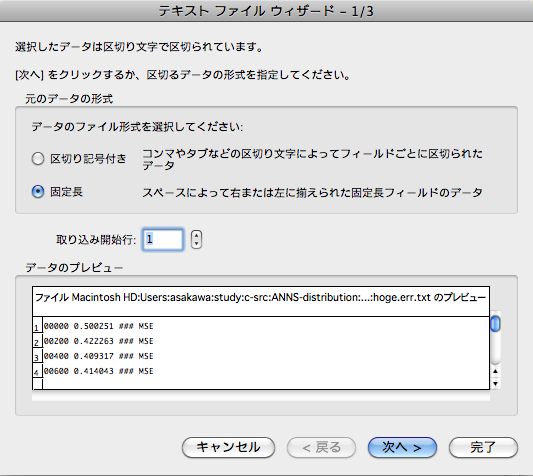Image resolution: width=533 pixels, height=476 pixels.
Task: Click row number 2 in preview
Action: point(37,341)
